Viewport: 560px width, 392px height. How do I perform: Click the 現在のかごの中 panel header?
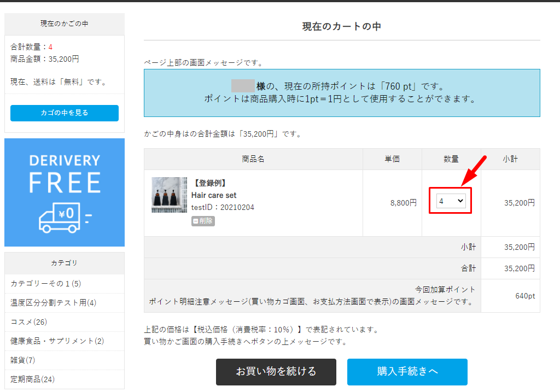tap(65, 24)
